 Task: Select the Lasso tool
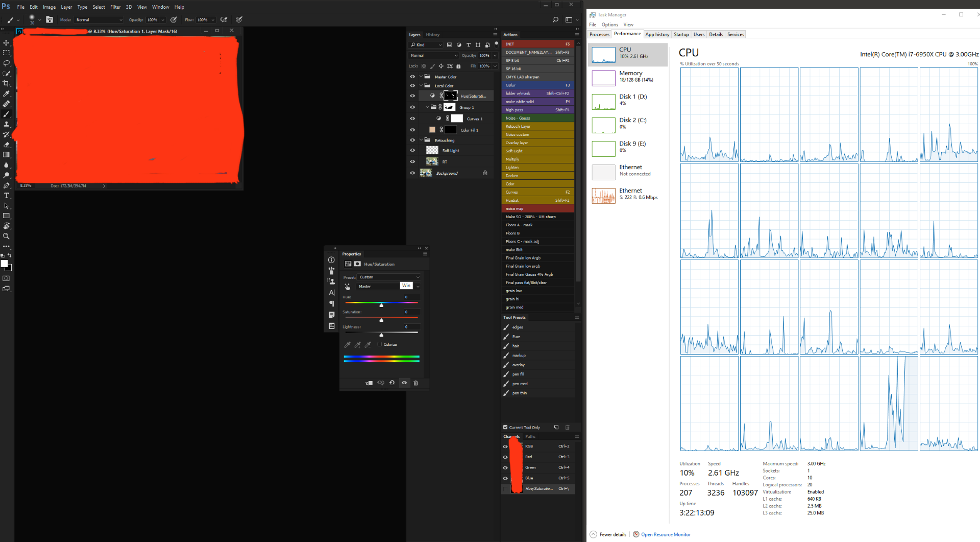(7, 63)
